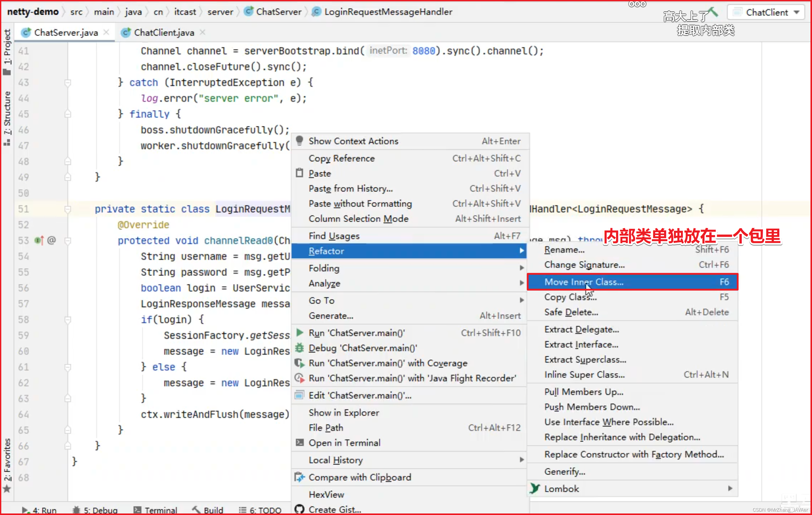Screen dimensions: 812x515
Task: Switch to ChatClient.java tab
Action: (x=163, y=33)
